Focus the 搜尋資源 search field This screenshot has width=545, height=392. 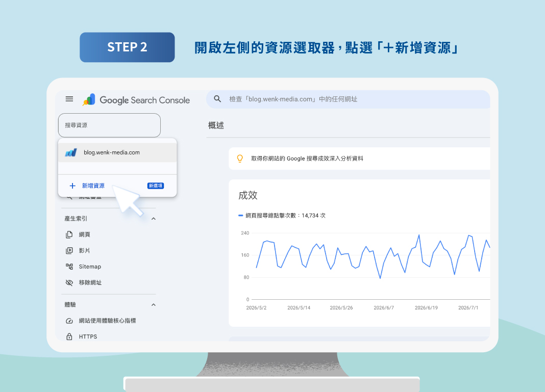(x=109, y=125)
